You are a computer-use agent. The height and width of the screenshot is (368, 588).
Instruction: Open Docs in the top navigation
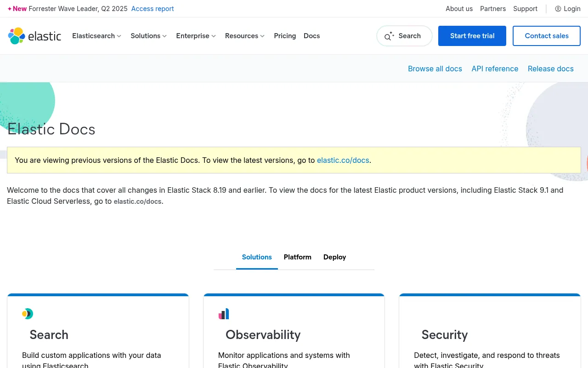[312, 36]
